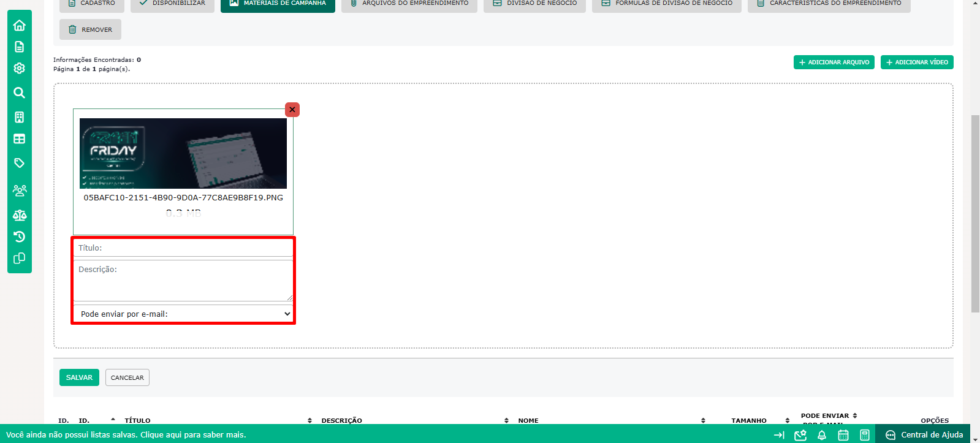The image size is (980, 443).
Task: Open the calculator icon in bottom bar
Action: coord(865,435)
